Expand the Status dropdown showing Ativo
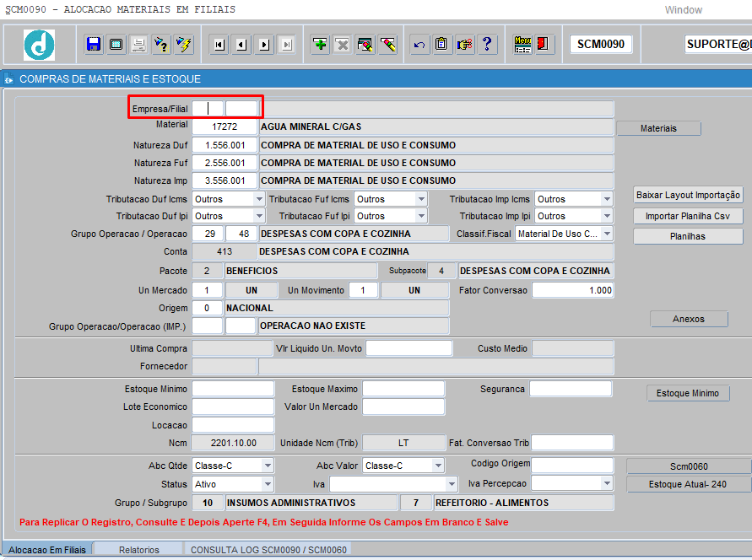752x560 pixels. [268, 484]
